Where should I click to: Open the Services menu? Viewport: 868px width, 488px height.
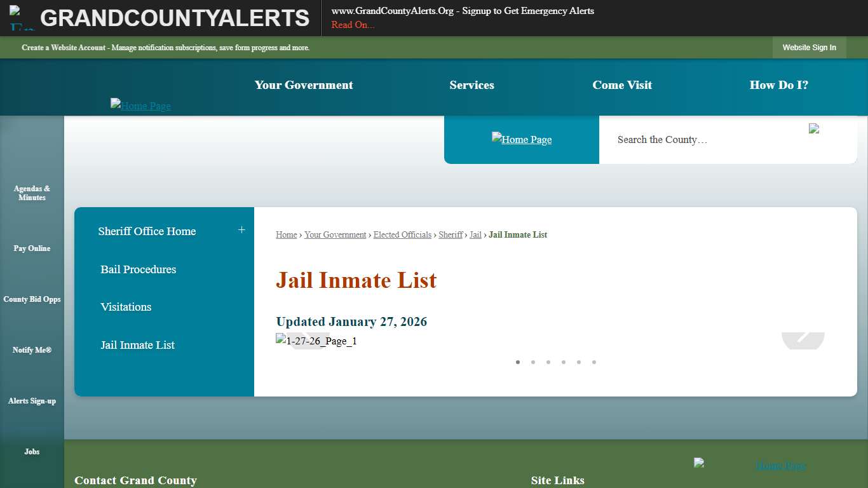(x=471, y=85)
